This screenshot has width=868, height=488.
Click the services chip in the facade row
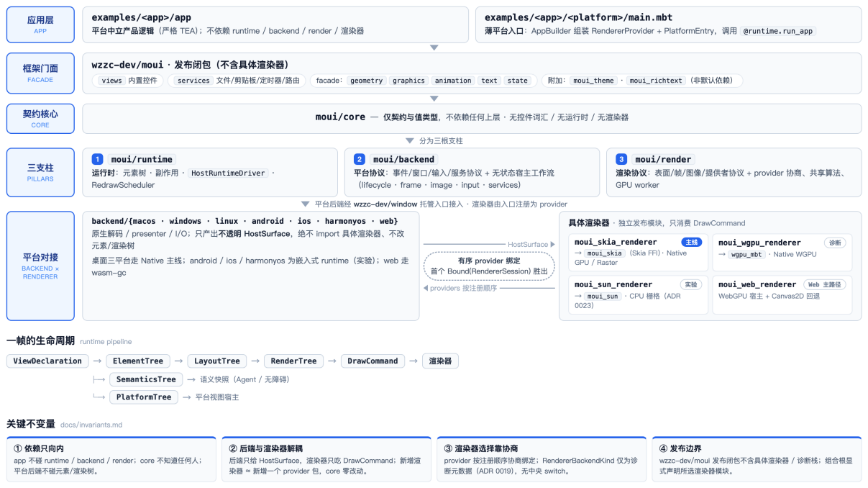[193, 81]
